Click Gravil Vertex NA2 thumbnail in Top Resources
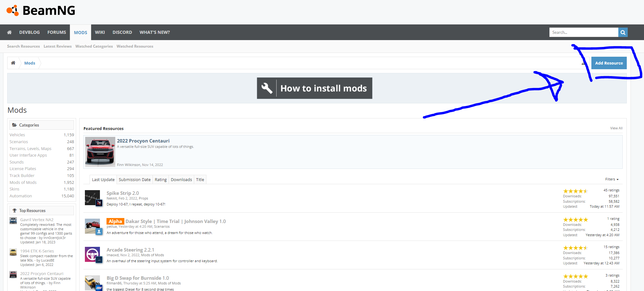644x291 pixels. (13, 221)
